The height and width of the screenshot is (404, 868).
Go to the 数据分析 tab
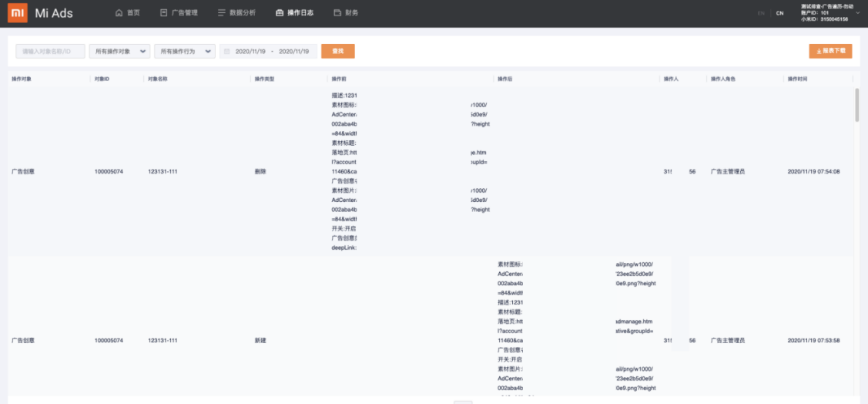[x=243, y=13]
